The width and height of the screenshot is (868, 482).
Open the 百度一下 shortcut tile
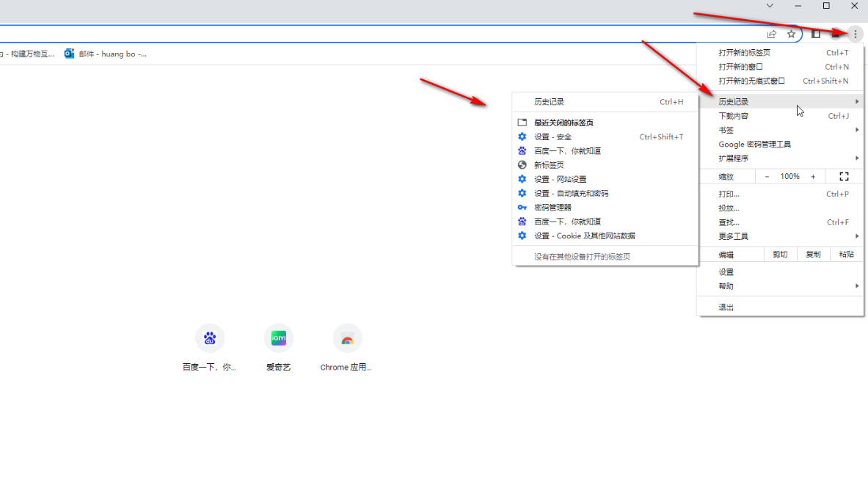coord(209,348)
